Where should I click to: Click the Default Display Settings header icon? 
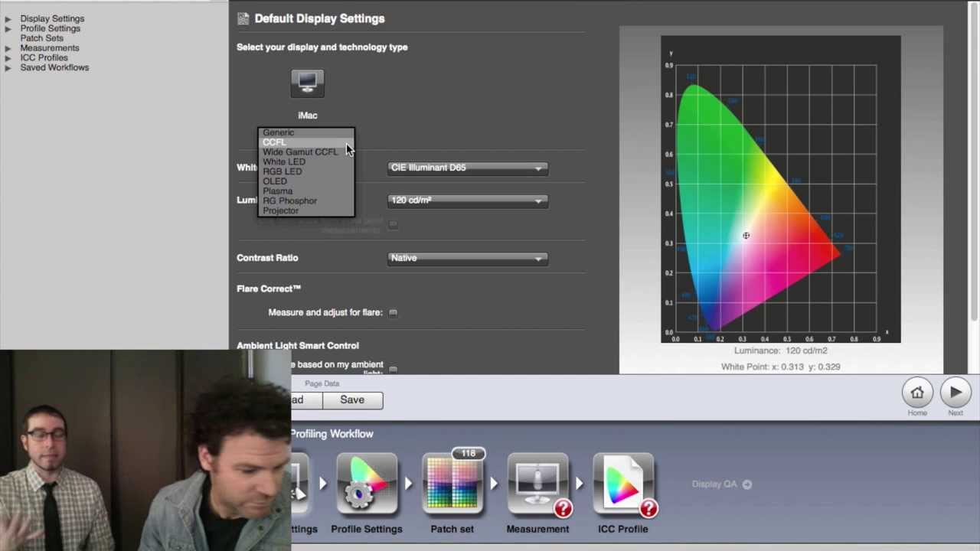(x=243, y=18)
